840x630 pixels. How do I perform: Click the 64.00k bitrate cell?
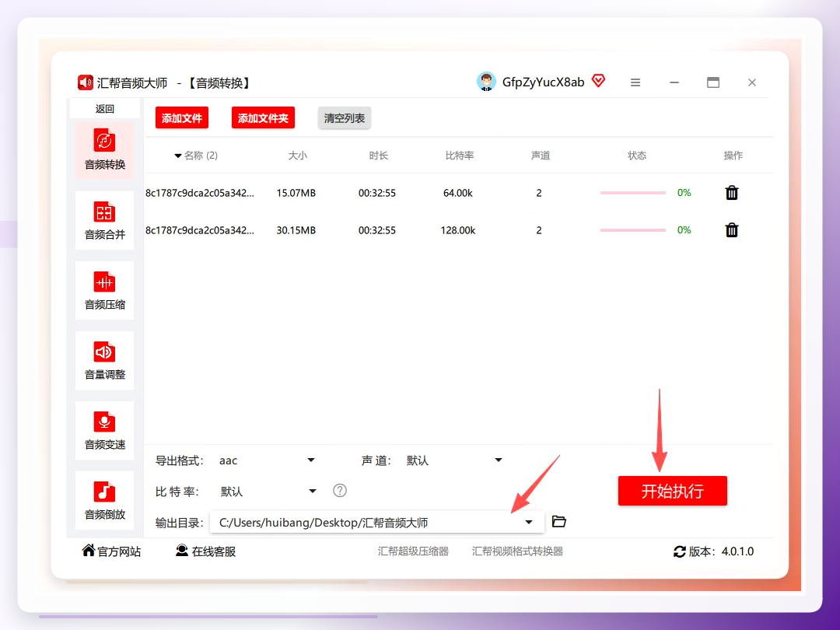pos(458,193)
